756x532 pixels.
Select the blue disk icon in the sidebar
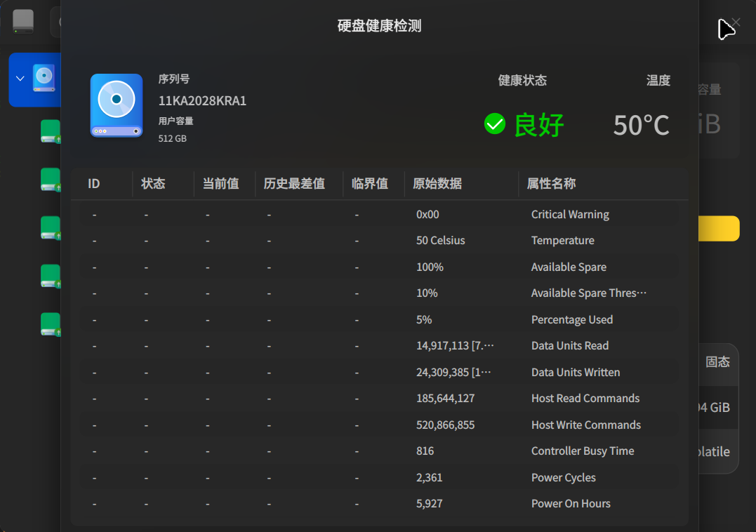pos(44,78)
